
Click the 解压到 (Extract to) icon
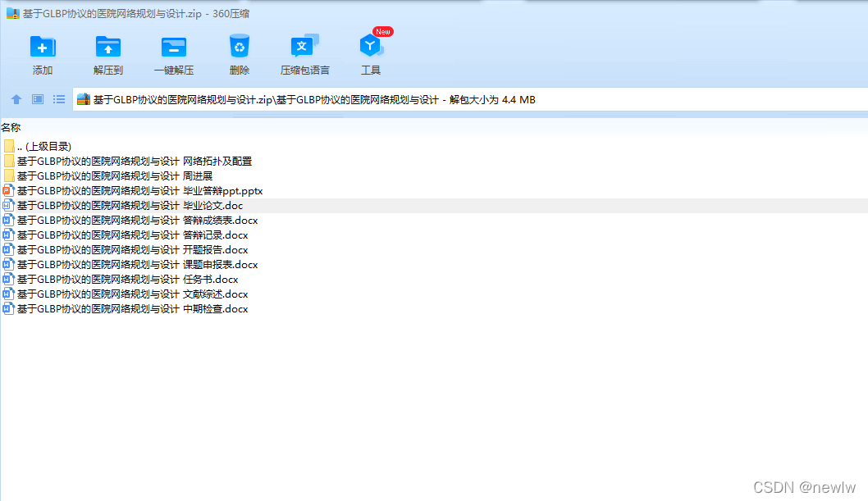pos(108,47)
